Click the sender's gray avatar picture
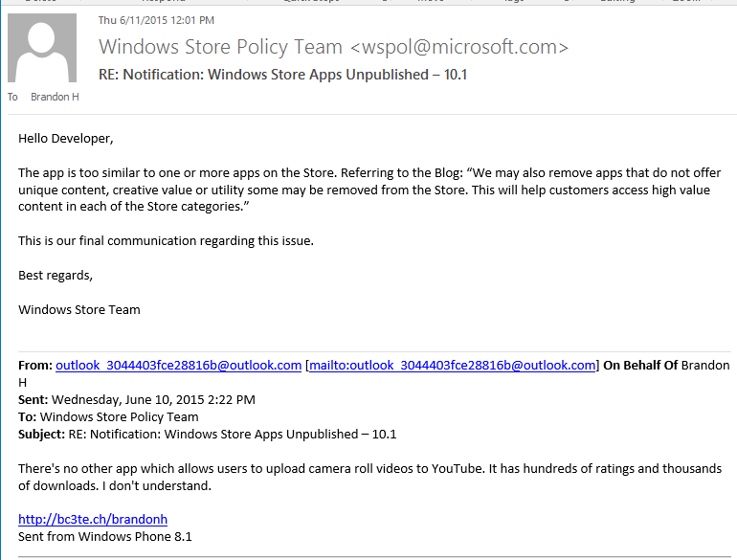Viewport: 737px width, 560px height. pos(42,48)
